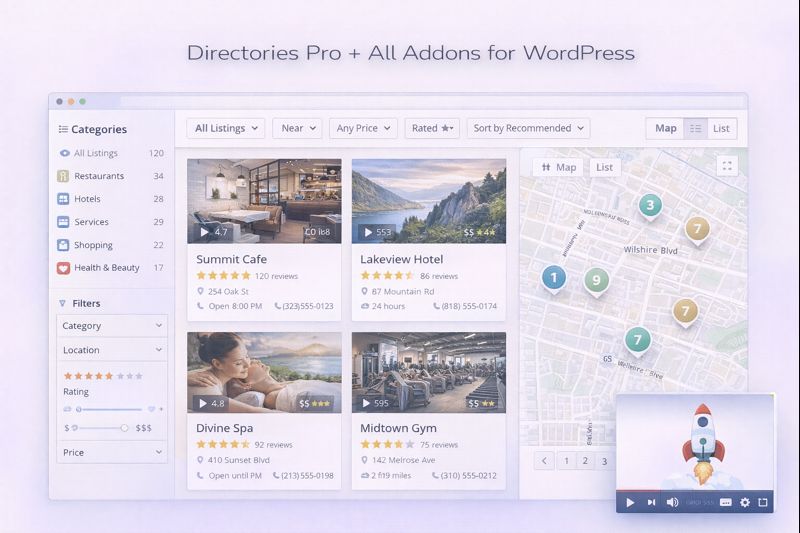Expand the Price filter at bottom
This screenshot has width=800, height=533.
tap(112, 452)
